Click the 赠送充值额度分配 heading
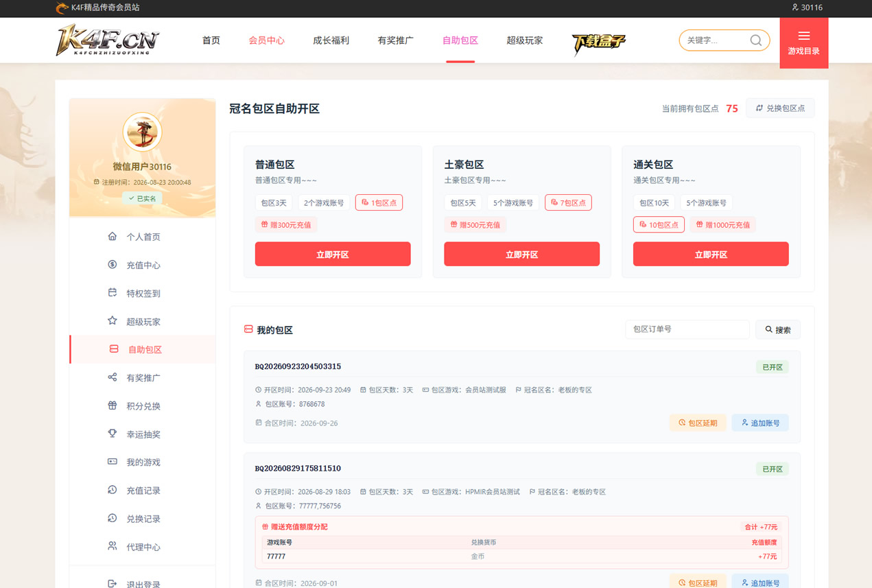Image resolution: width=872 pixels, height=588 pixels. pos(299,527)
